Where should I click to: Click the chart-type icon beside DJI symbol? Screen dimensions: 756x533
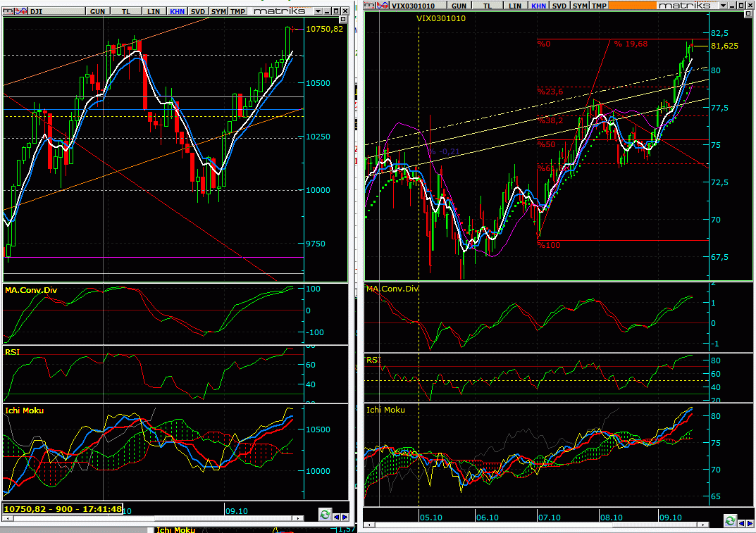pos(21,11)
